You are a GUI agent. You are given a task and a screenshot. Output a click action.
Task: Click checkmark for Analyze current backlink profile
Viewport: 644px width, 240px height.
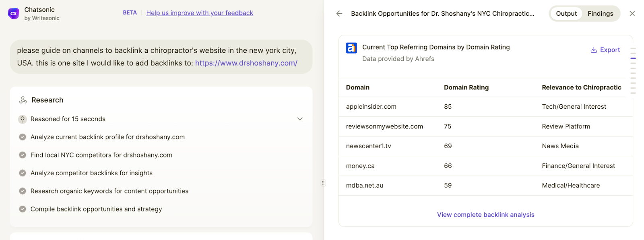(x=23, y=137)
